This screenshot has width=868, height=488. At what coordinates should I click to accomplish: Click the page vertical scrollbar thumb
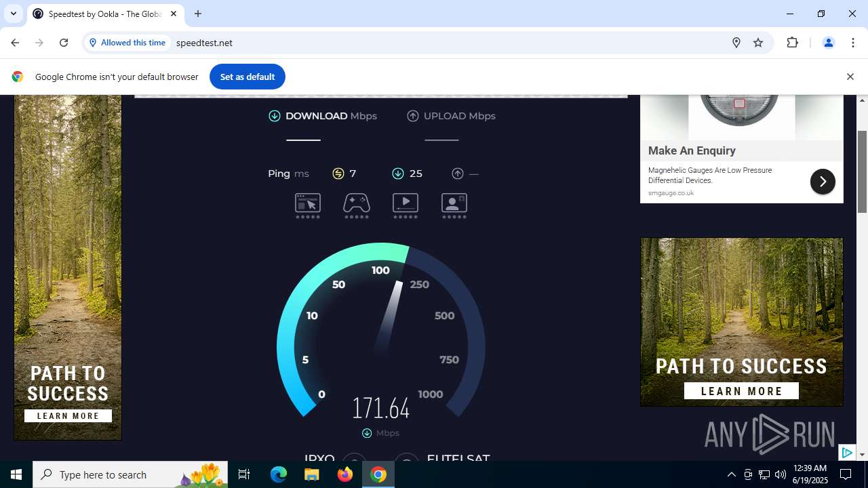click(863, 172)
